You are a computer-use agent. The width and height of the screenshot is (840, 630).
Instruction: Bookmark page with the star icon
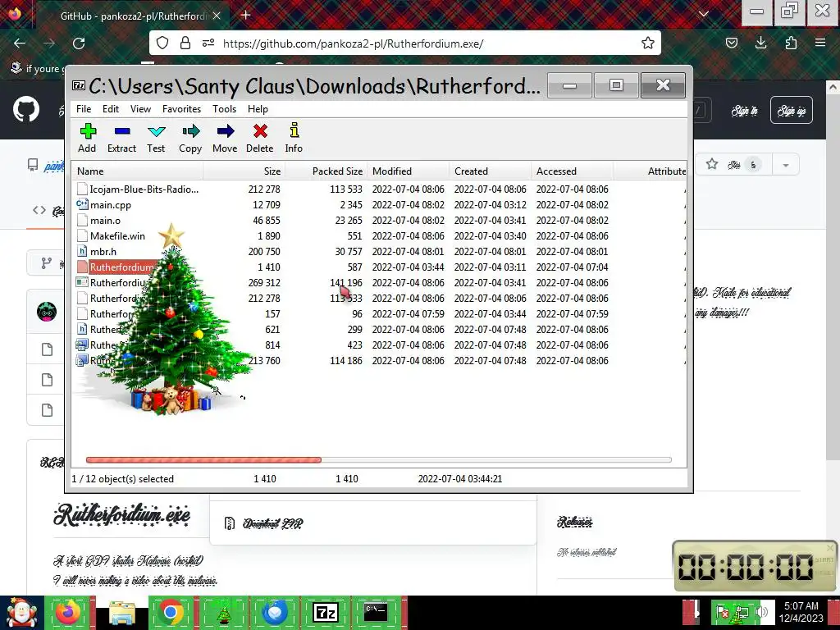648,43
